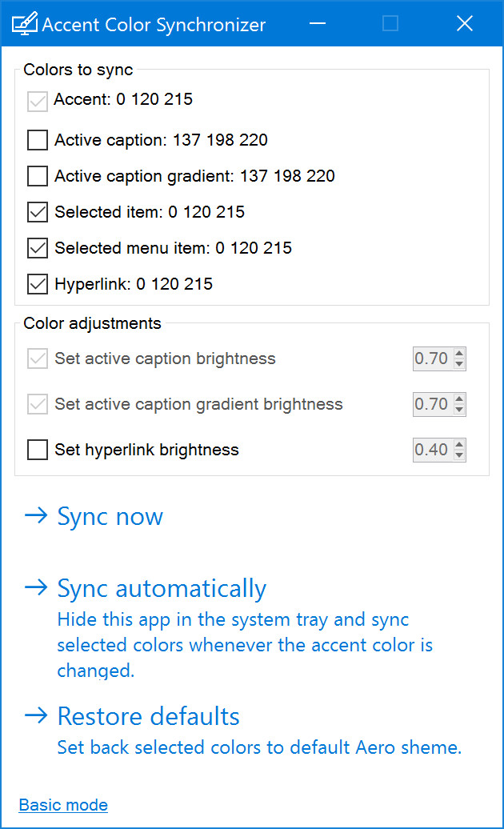The image size is (504, 829).
Task: Disable the Selected menu item checkbox
Action: coord(38,248)
